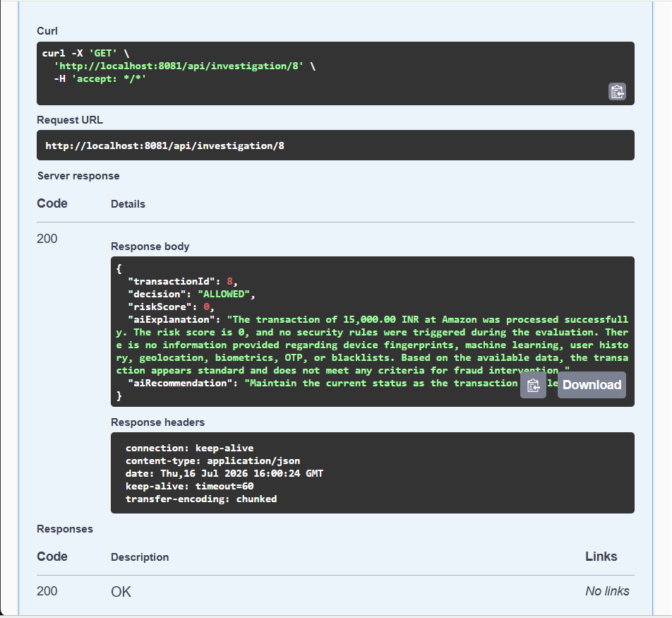Click the "ALLOWED" decision value

coord(223,295)
